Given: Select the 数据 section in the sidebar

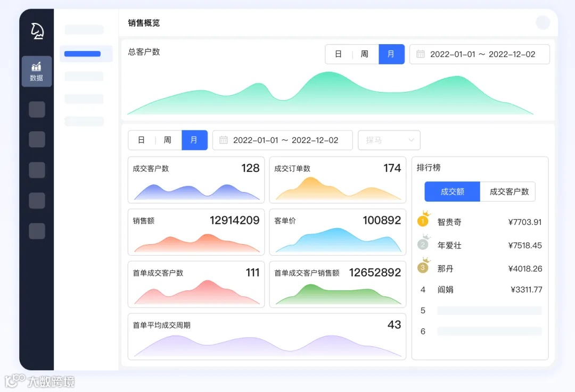Looking at the screenshot, I should point(36,71).
